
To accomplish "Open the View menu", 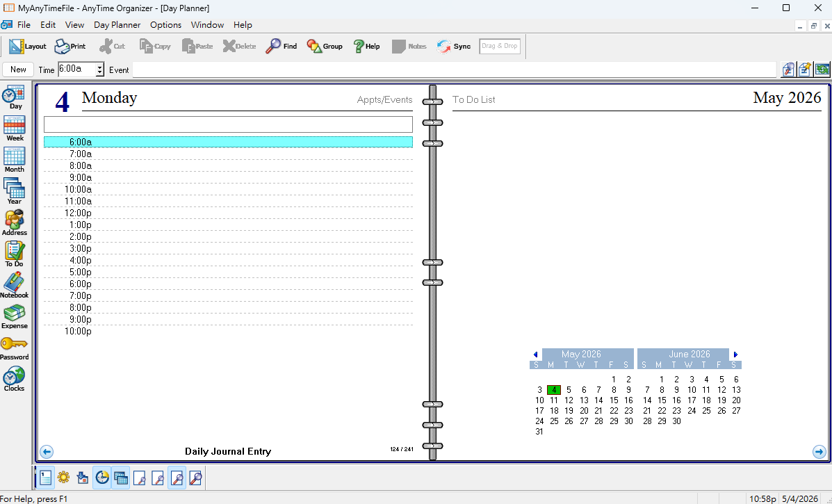I will pyautogui.click(x=74, y=25).
